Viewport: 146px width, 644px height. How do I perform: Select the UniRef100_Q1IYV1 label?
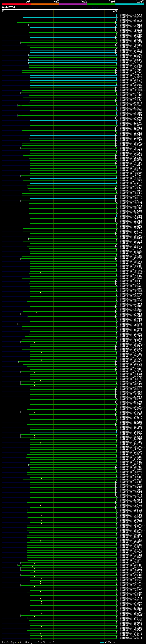(x=131, y=334)
